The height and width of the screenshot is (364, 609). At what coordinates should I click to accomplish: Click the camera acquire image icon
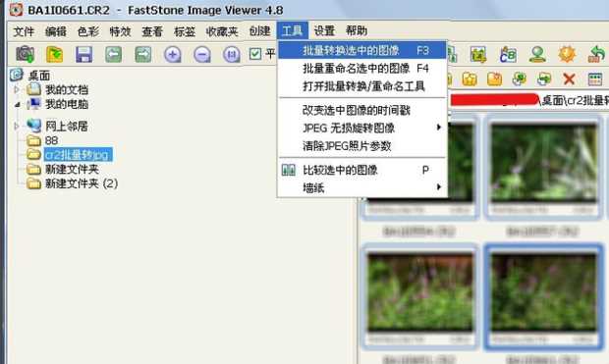[25, 54]
